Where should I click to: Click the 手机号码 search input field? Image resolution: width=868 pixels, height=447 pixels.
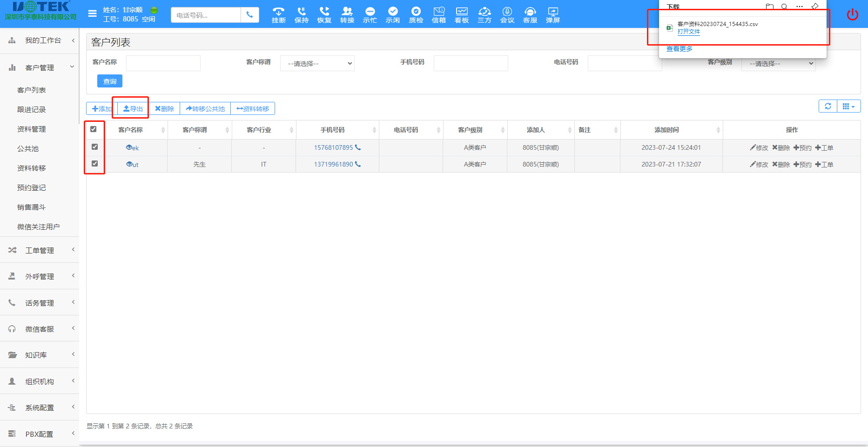pyautogui.click(x=471, y=63)
